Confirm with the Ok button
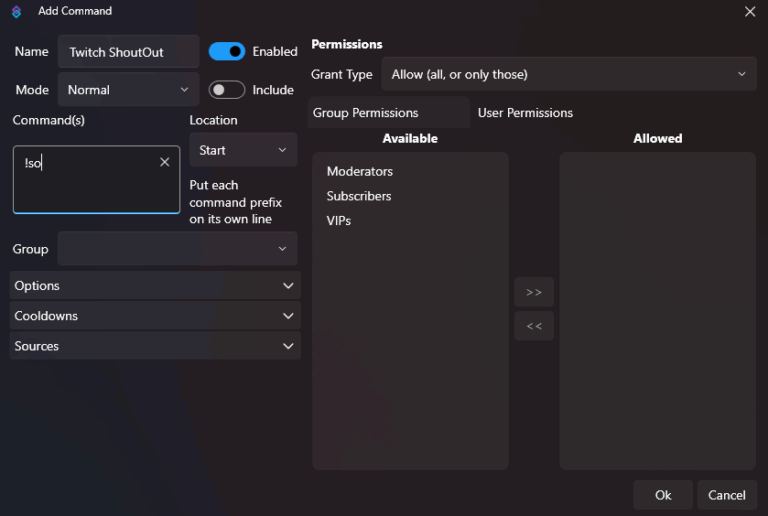768x516 pixels. [x=663, y=495]
